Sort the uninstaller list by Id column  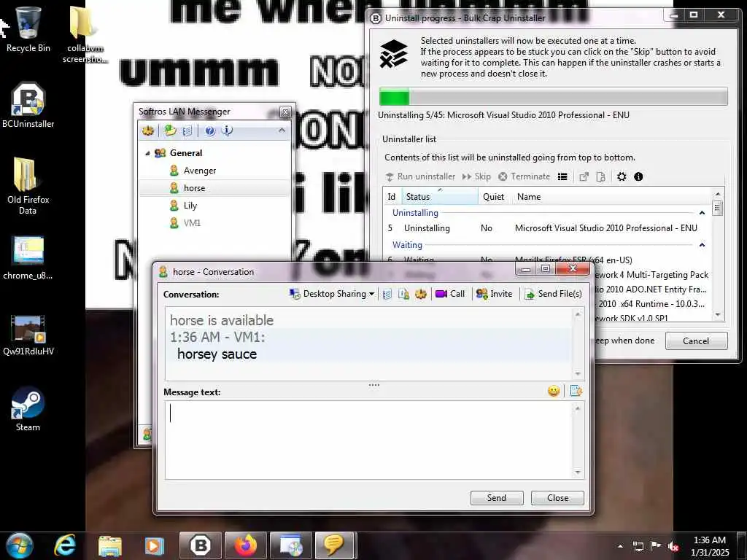(x=392, y=197)
